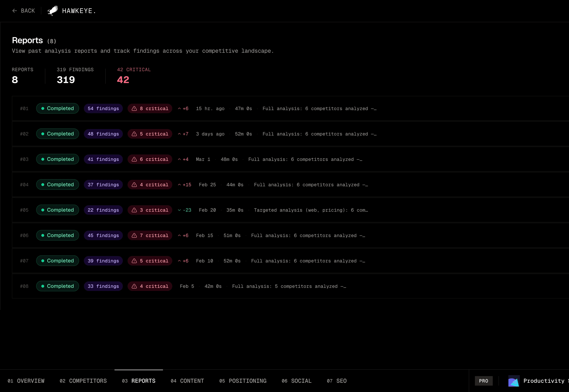Expand the Productivity workspace selector
The height and width of the screenshot is (392, 569).
click(x=544, y=381)
